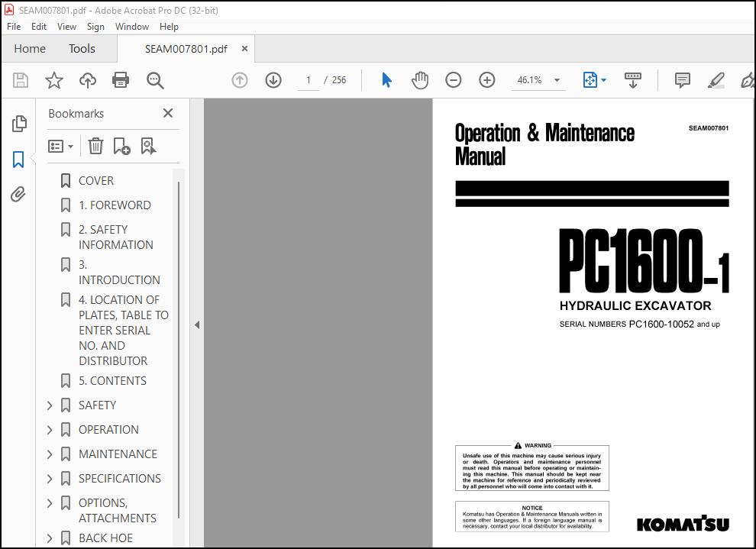Open the Fill & Sign pen tool
The width and height of the screenshot is (756, 549).
tap(748, 80)
